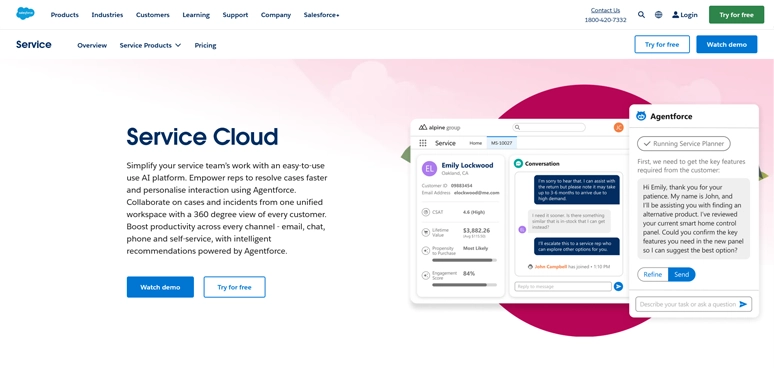Click the phone number 1800-420-7332
This screenshot has width=774, height=377.
605,20
